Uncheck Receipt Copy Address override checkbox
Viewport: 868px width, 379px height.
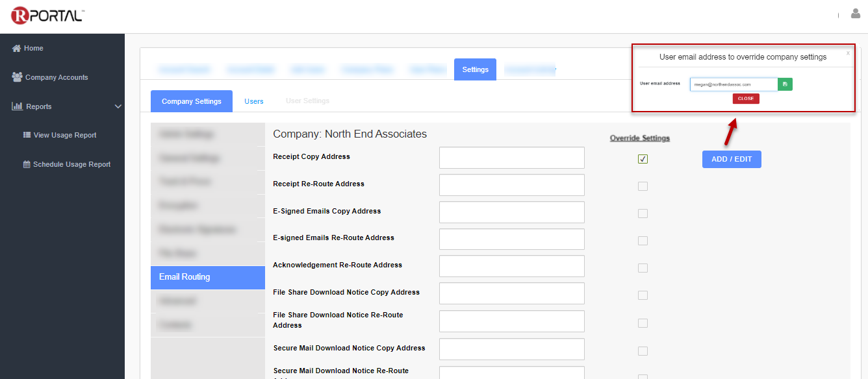(x=643, y=159)
